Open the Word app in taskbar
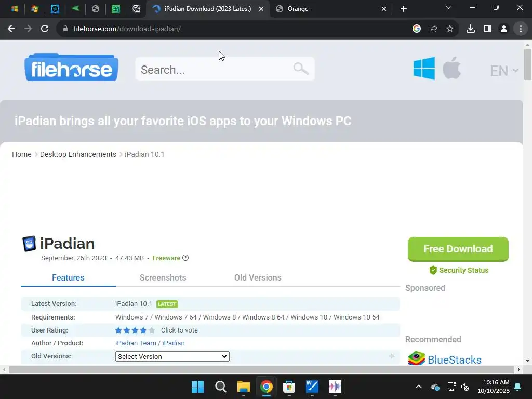Screen dimensions: 532x399 tap(312, 387)
